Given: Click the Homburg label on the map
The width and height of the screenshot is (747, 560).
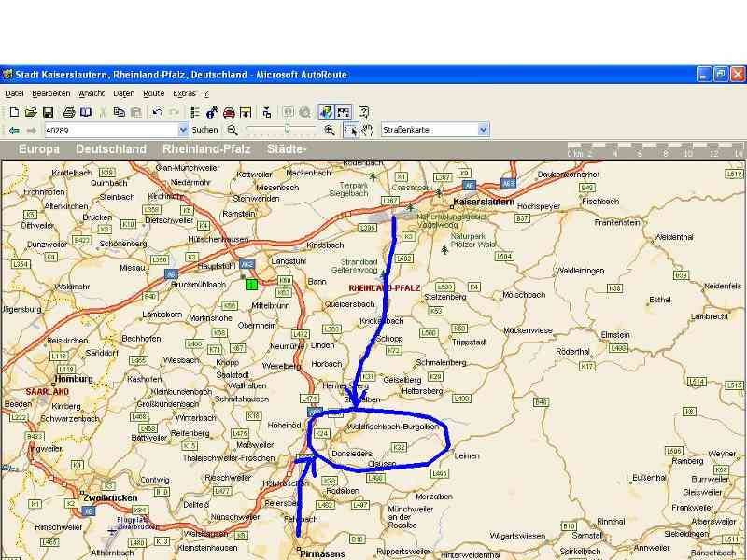Looking at the screenshot, I should 74,379.
